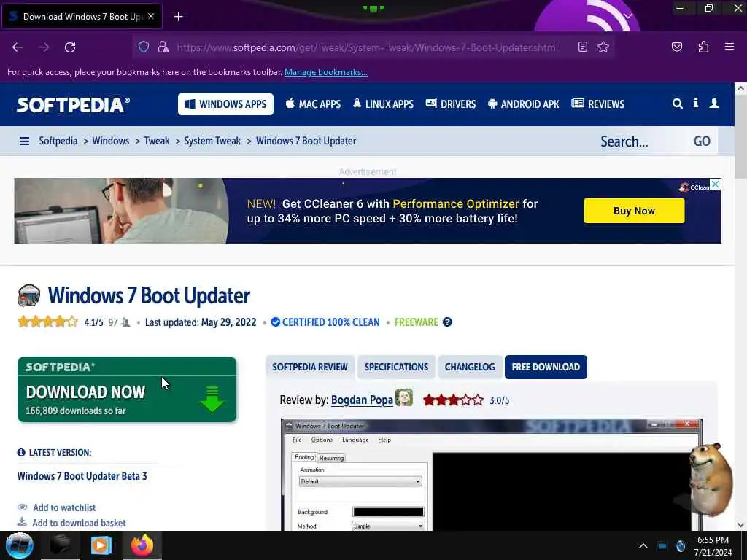This screenshot has height=560, width=747.
Task: Click Add to watchlist
Action: point(64,507)
